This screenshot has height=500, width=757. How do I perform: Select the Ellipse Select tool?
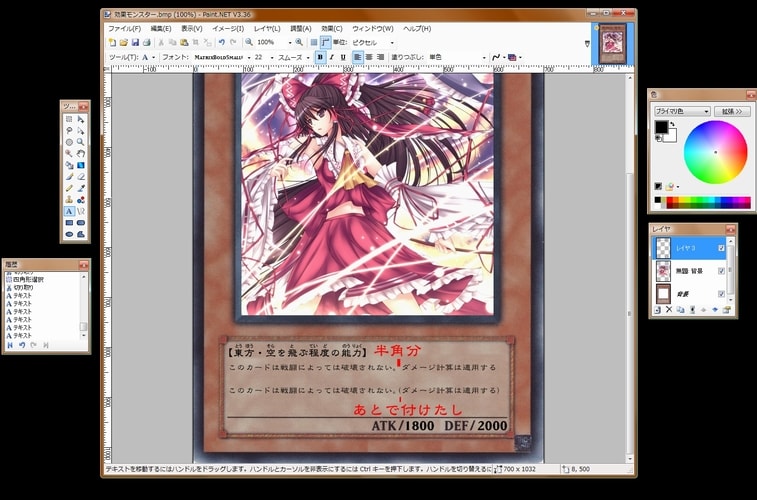(x=69, y=142)
